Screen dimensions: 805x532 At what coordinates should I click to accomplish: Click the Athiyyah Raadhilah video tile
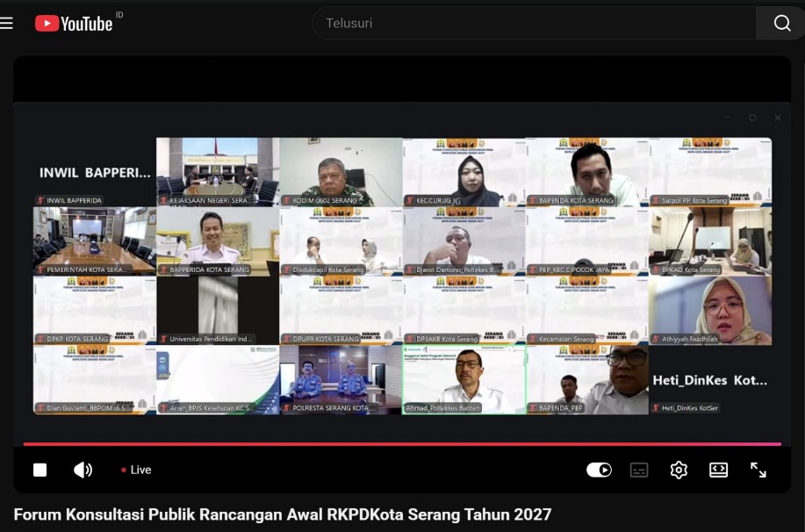point(709,310)
